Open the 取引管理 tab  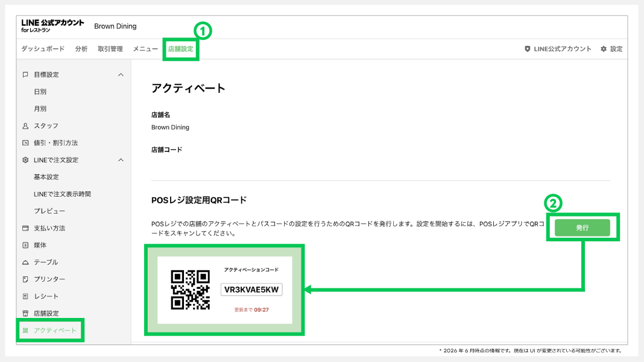pos(110,49)
